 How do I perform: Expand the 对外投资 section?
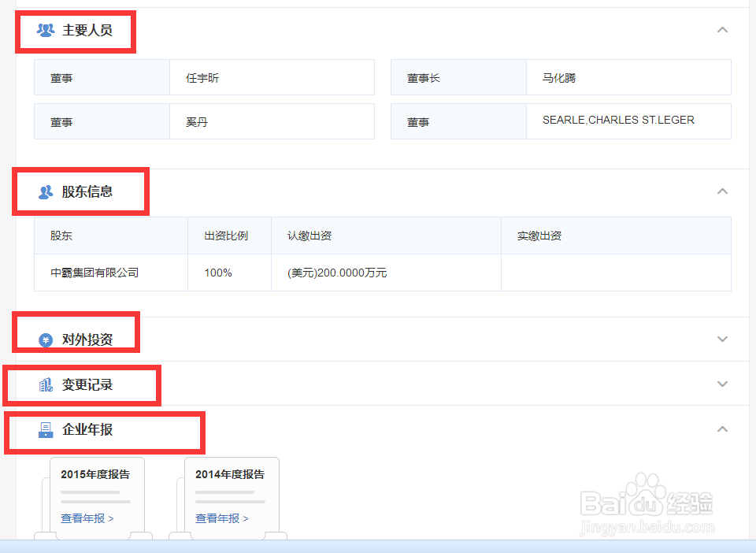722,339
